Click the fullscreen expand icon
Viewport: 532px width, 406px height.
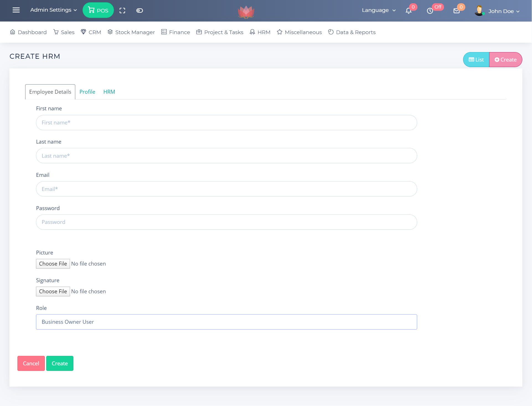122,11
